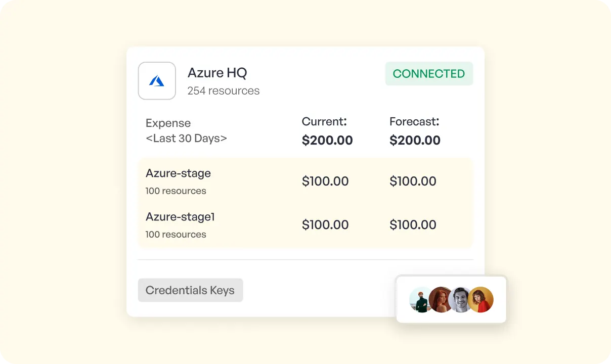Open the Azure-stage1 subscription row
This screenshot has width=611, height=364.
point(180,217)
